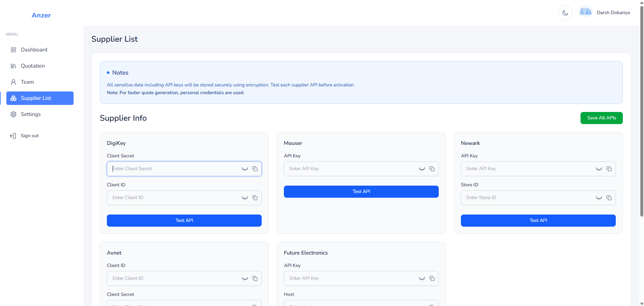Test the Mouser API
The width and height of the screenshot is (644, 306).
pos(361,192)
